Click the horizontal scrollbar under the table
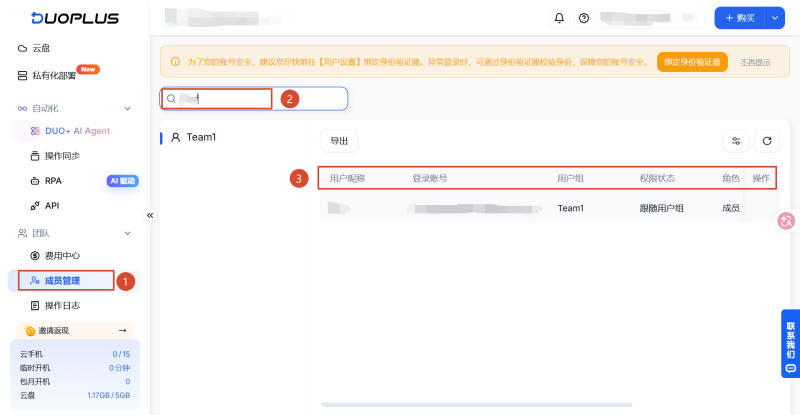The image size is (800, 415). (477, 405)
